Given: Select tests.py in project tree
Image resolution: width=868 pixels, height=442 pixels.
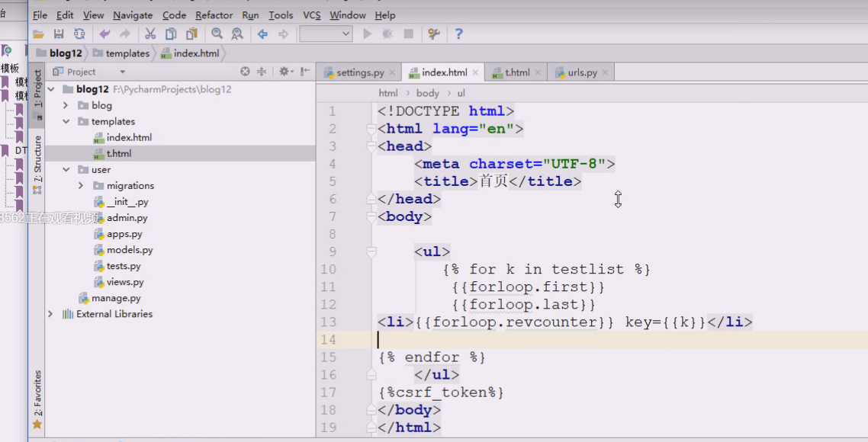Looking at the screenshot, I should tap(124, 265).
